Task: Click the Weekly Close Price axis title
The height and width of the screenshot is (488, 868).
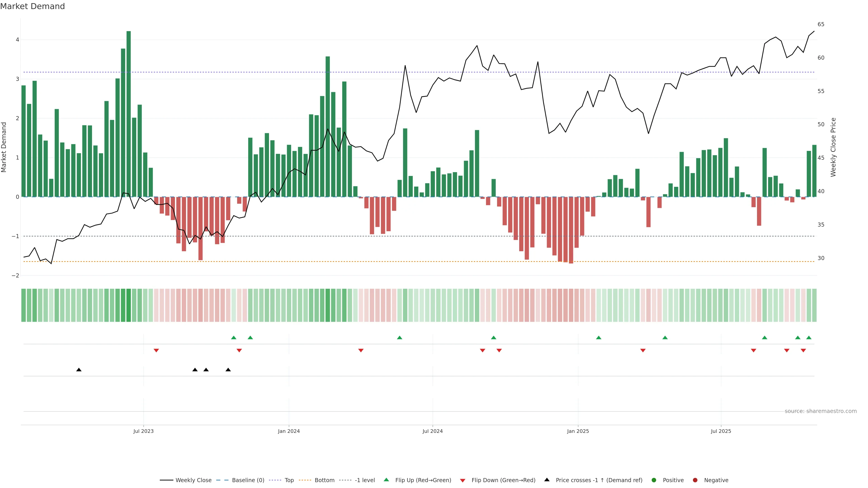Action: (x=833, y=147)
